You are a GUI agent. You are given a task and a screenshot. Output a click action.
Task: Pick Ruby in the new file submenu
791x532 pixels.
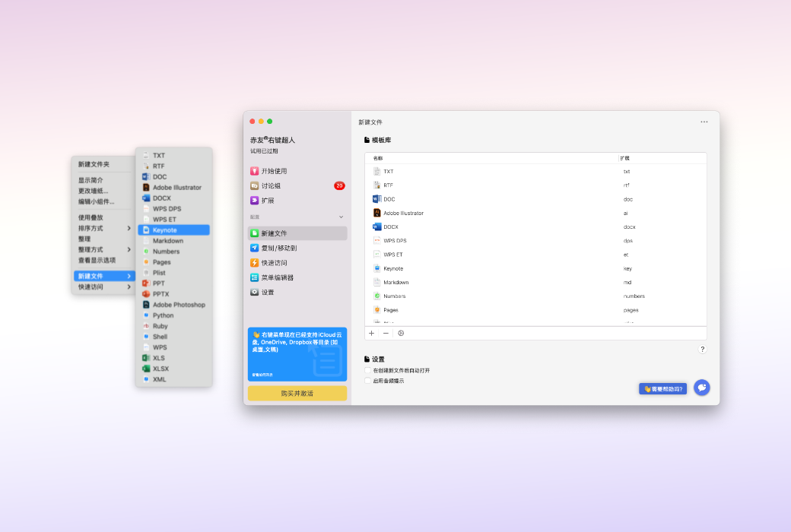pyautogui.click(x=173, y=326)
